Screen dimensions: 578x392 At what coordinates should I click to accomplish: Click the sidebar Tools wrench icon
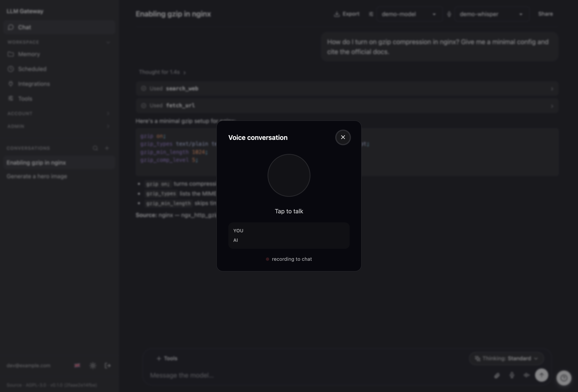click(11, 99)
